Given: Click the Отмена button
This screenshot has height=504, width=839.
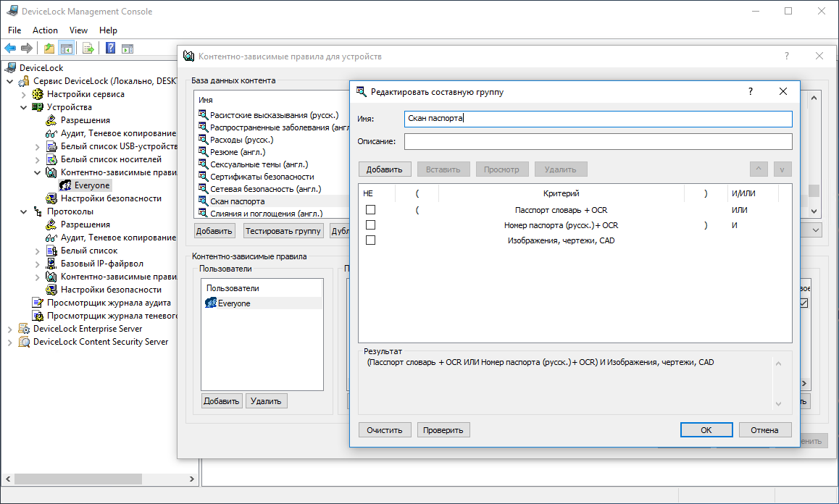Looking at the screenshot, I should (764, 429).
